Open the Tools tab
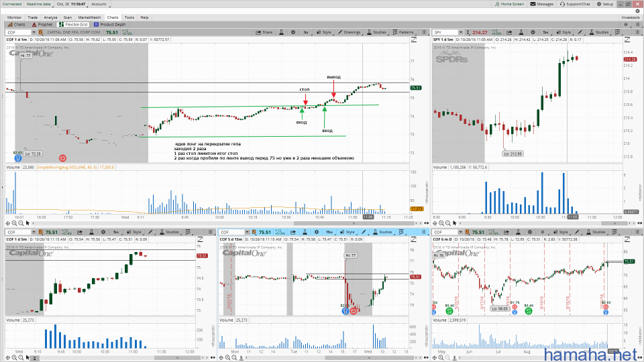The height and width of the screenshot is (362, 644). point(129,17)
